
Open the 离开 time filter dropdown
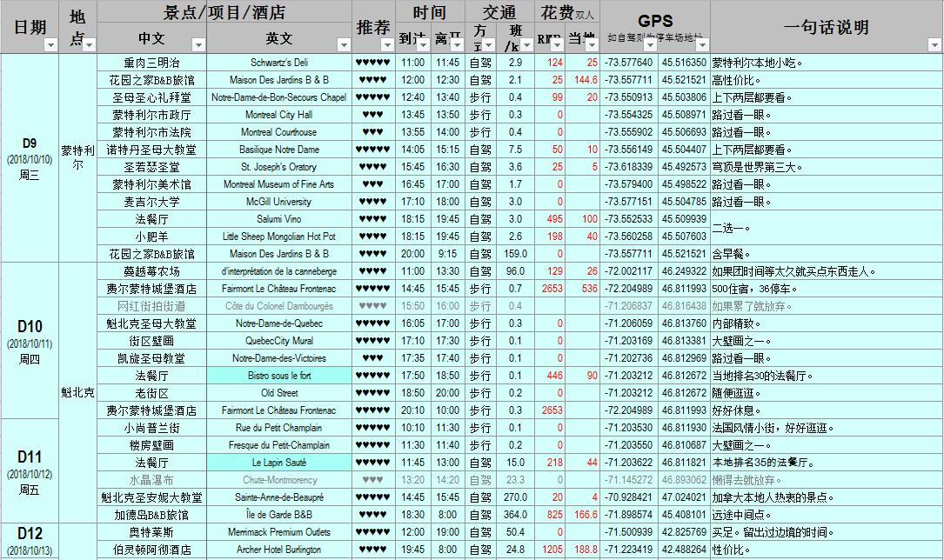(x=457, y=45)
